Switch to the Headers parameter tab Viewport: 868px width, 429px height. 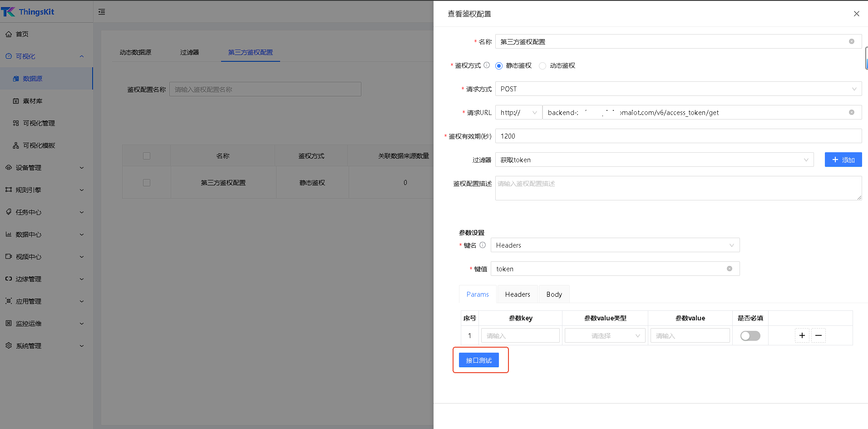517,294
